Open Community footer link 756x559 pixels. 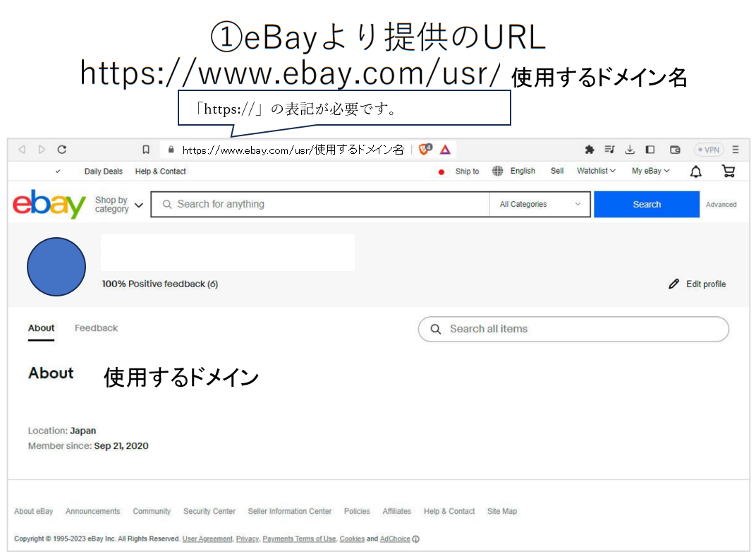152,511
